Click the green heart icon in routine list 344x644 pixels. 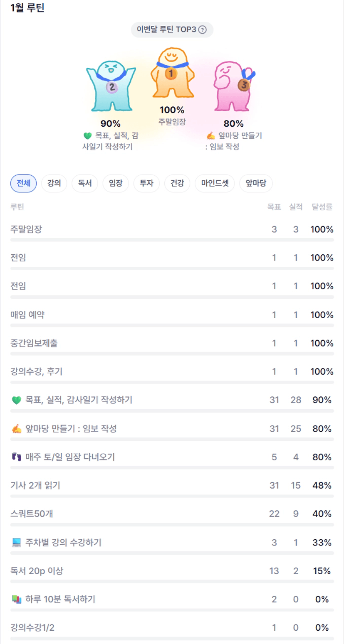[x=17, y=401]
